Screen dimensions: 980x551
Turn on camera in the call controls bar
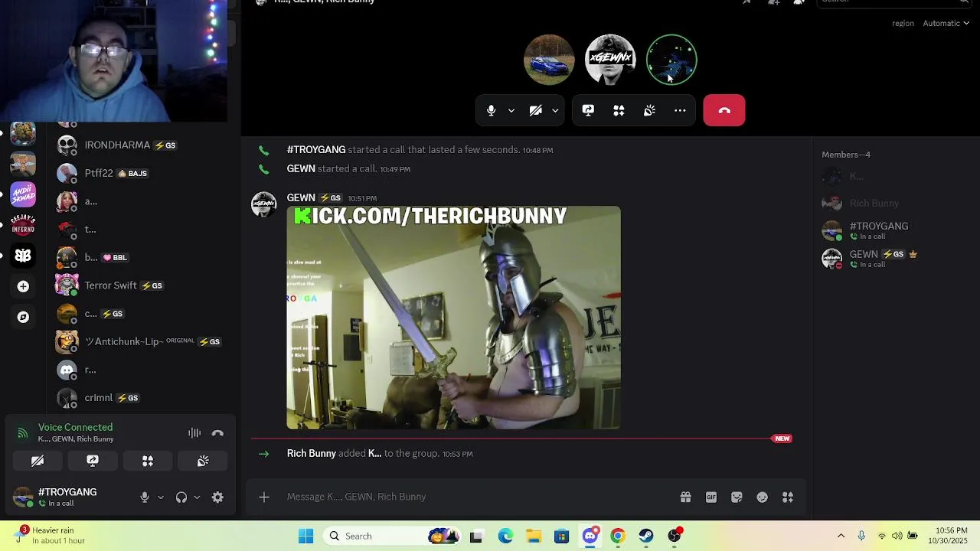point(536,110)
